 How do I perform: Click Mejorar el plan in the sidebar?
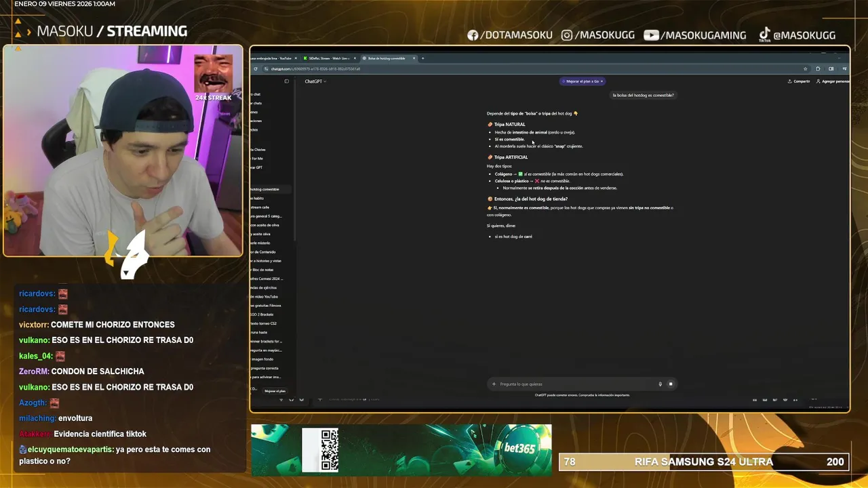click(275, 391)
